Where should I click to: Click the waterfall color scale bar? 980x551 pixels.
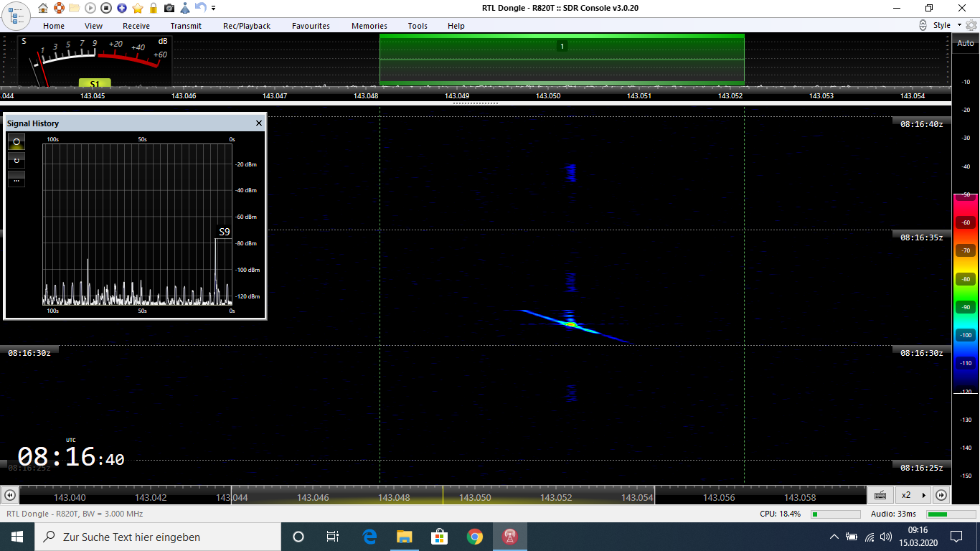click(x=966, y=294)
